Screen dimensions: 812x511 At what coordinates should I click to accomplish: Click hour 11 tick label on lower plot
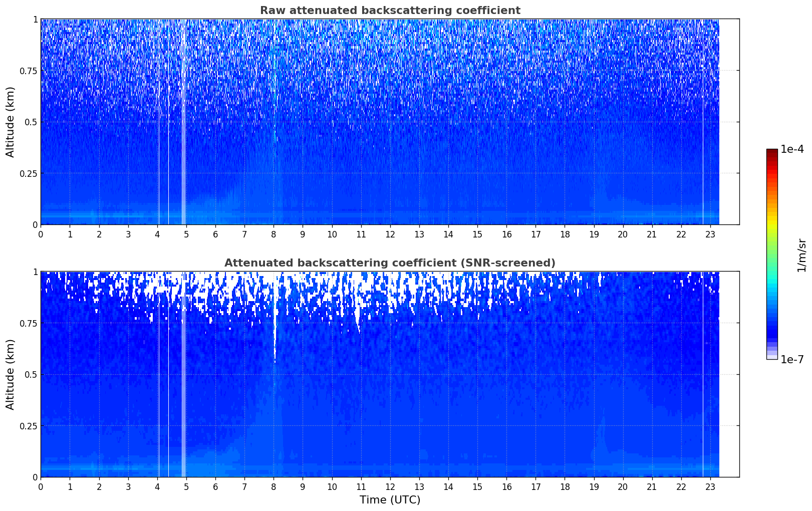pos(361,486)
